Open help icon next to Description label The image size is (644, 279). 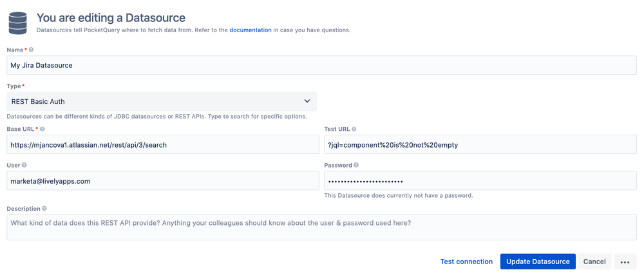(x=44, y=209)
